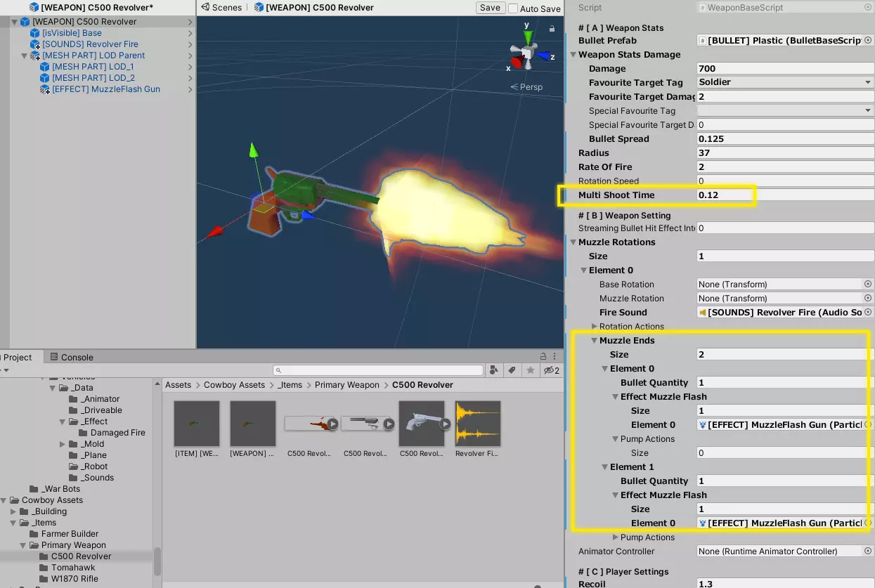Click the search-by-label tag icon

(x=512, y=370)
